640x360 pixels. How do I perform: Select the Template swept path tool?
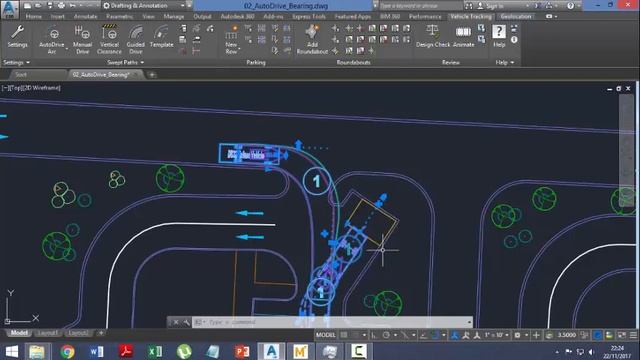[x=161, y=37]
